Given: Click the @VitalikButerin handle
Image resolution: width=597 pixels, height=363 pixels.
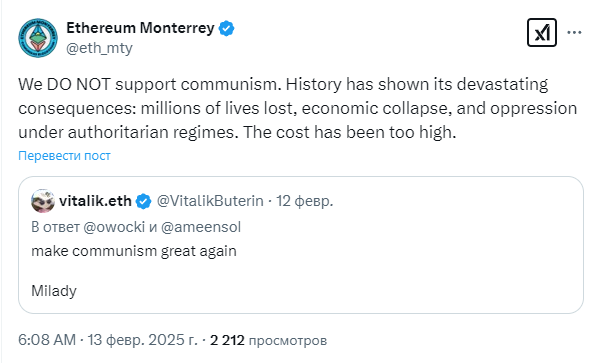Looking at the screenshot, I should point(210,201).
